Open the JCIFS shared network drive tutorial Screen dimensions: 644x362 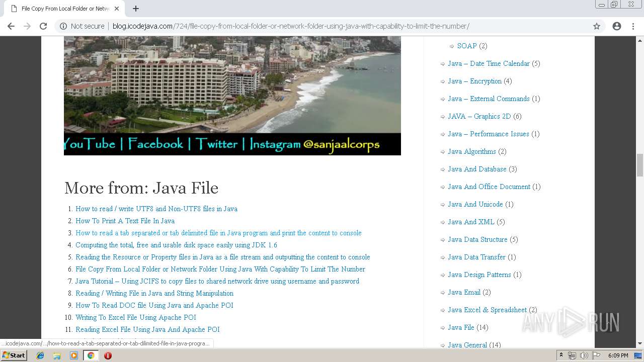pos(217,281)
